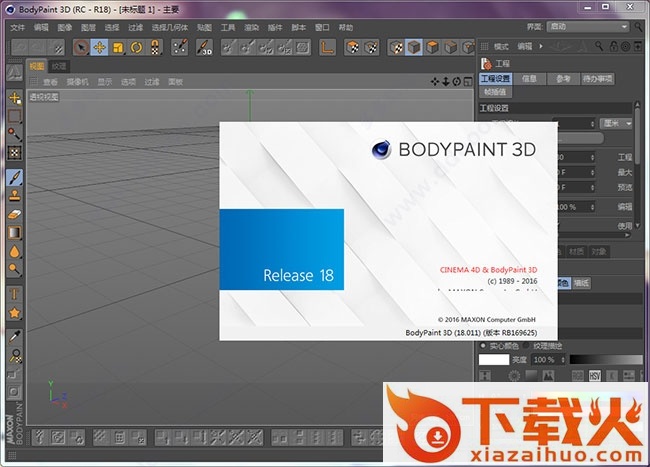This screenshot has height=467, width=650.
Task: Select the Eyedropper color picker tool
Action: pyautogui.click(x=15, y=336)
